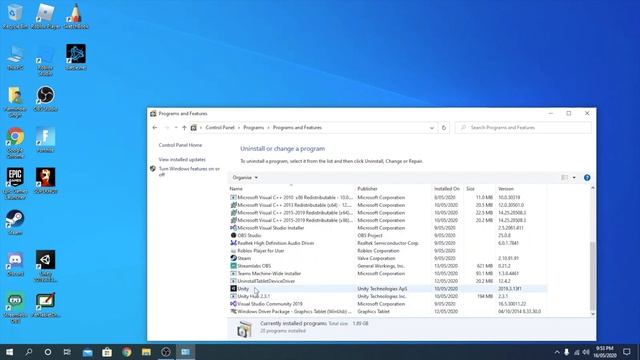Select the Unity desktop shortcut
This screenshot has width=640, height=360.
click(45, 266)
